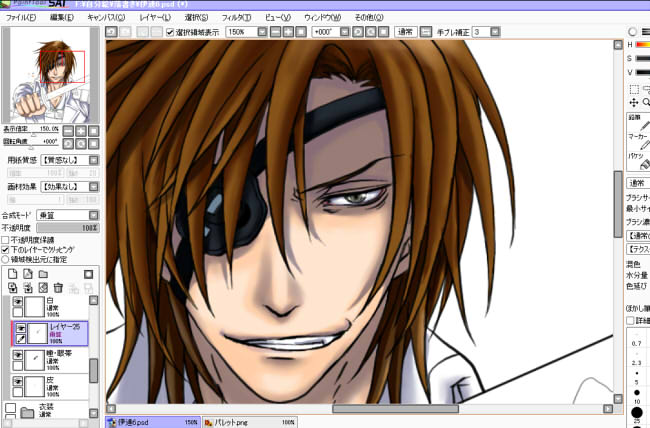Adjust the H hue slider
The height and width of the screenshot is (428, 650).
[643, 44]
